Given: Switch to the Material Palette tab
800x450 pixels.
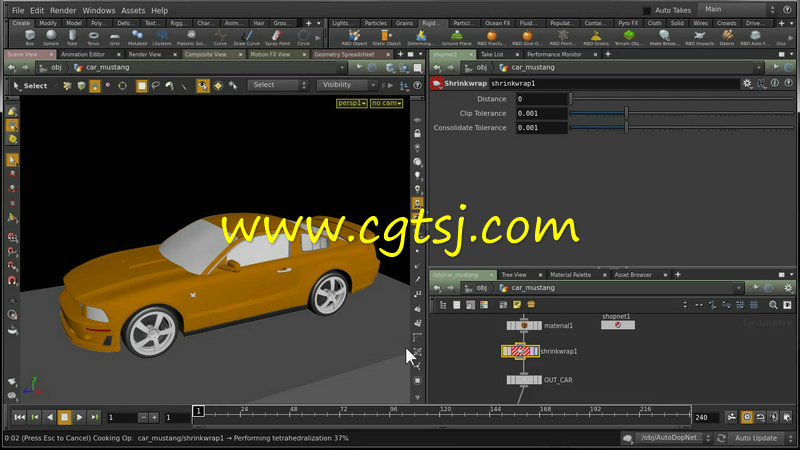Looking at the screenshot, I should [570, 275].
